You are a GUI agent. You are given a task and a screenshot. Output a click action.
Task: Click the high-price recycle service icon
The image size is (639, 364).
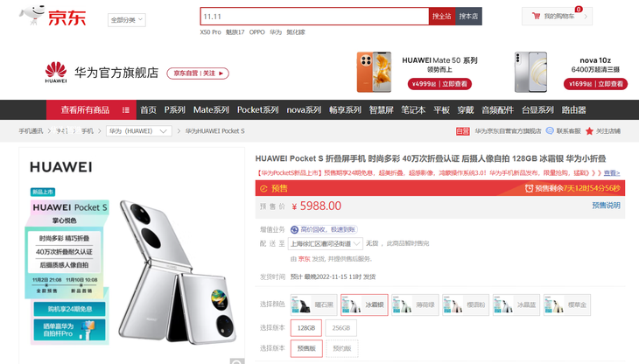click(x=294, y=229)
